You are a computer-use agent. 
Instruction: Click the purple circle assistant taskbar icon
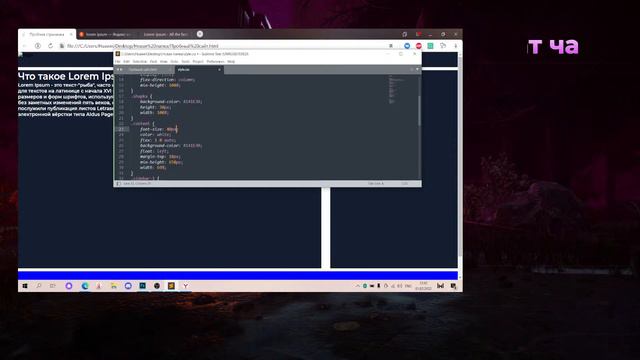[69, 286]
